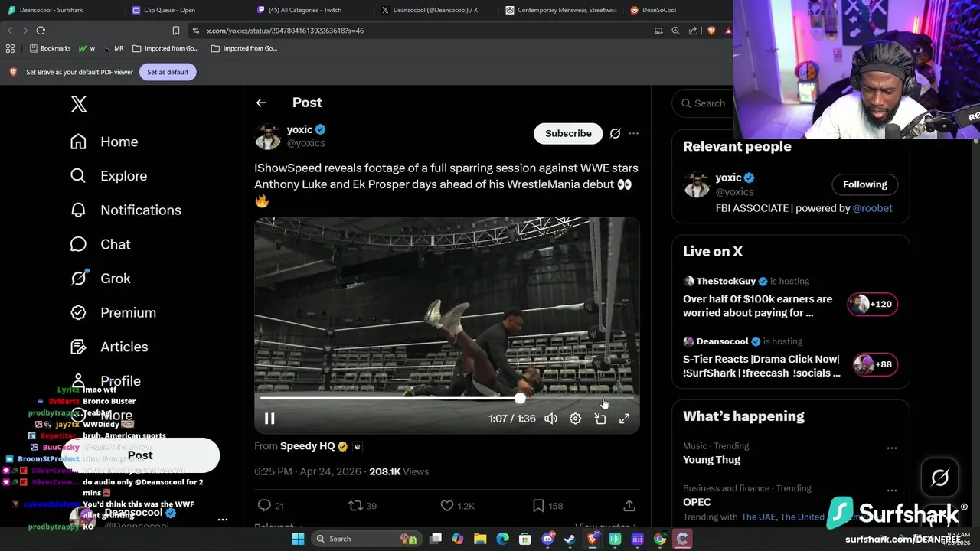Open more options for Young Thug trend
The image size is (980, 551).
892,448
